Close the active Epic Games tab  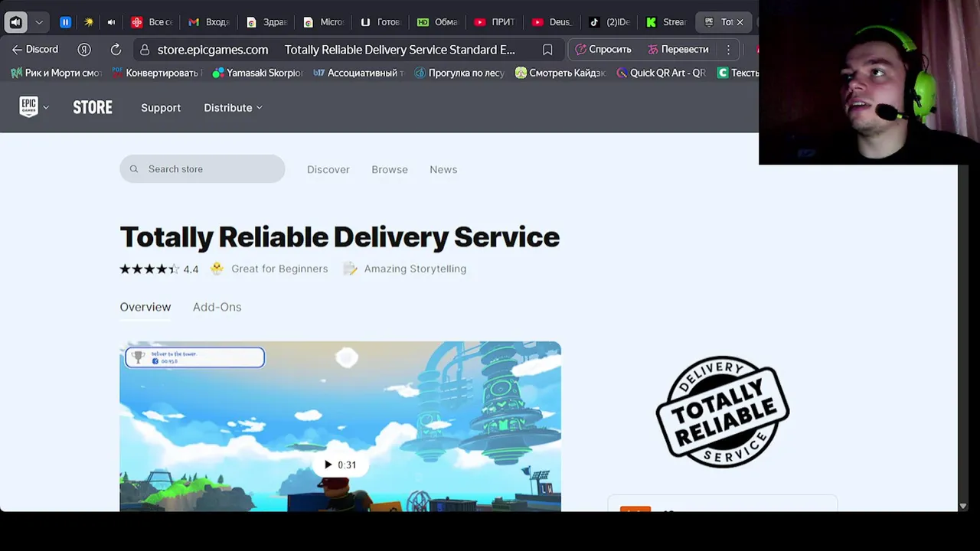[x=740, y=22]
